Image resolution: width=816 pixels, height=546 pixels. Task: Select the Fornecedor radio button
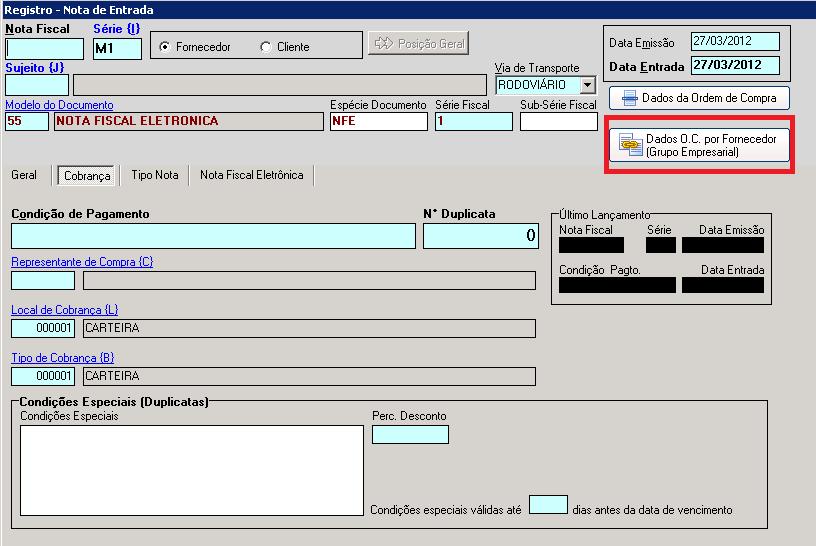164,47
